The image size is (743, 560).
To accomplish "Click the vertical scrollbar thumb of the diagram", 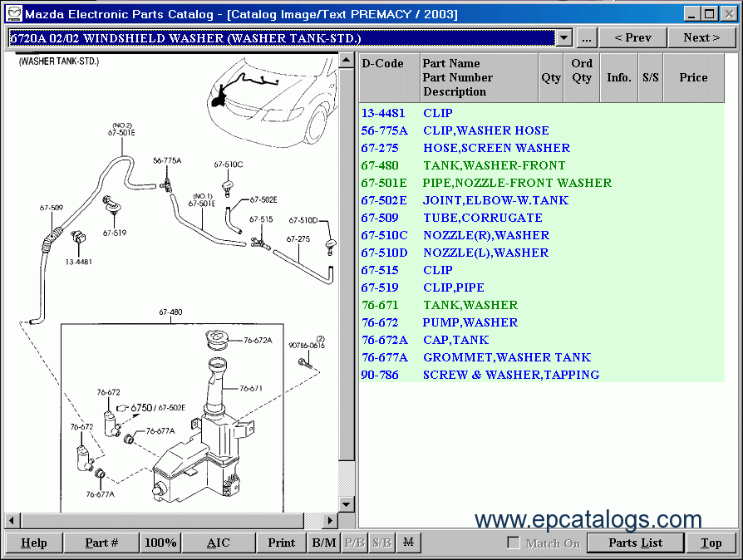I will (x=347, y=264).
